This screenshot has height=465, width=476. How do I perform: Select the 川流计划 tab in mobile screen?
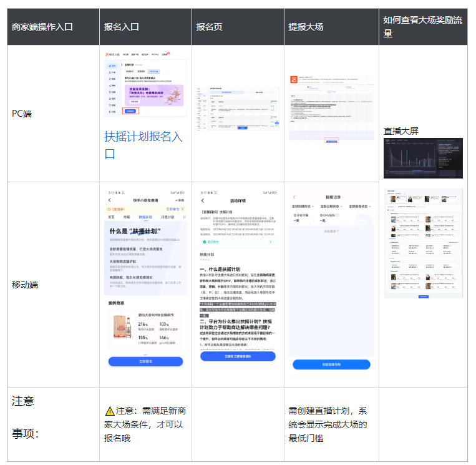pos(167,217)
